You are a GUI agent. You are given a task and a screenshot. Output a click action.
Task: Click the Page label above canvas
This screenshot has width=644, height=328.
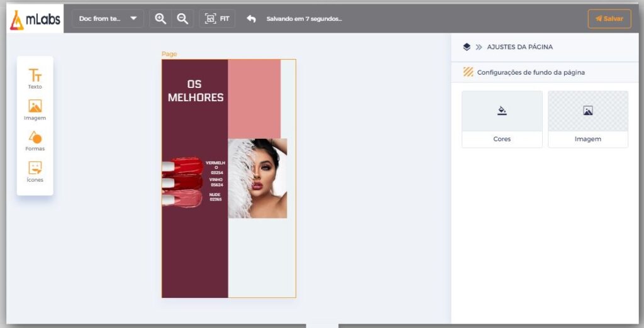(x=169, y=54)
